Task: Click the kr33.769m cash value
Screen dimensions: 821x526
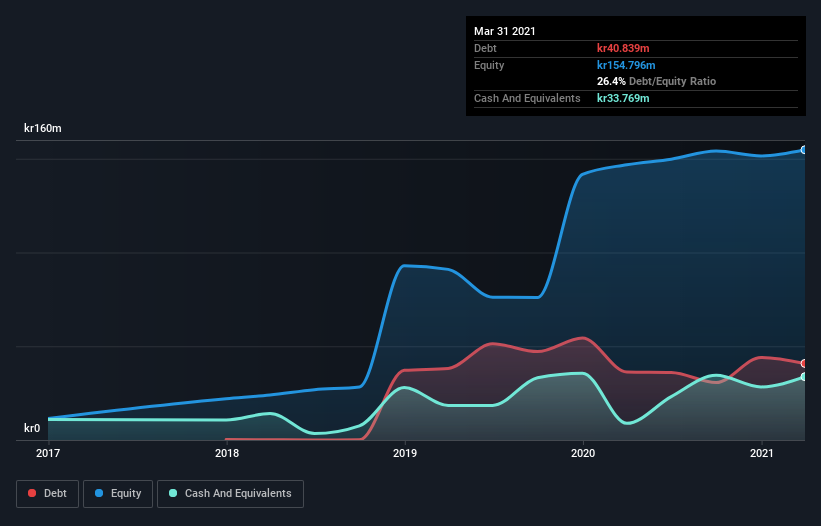Action: point(623,98)
